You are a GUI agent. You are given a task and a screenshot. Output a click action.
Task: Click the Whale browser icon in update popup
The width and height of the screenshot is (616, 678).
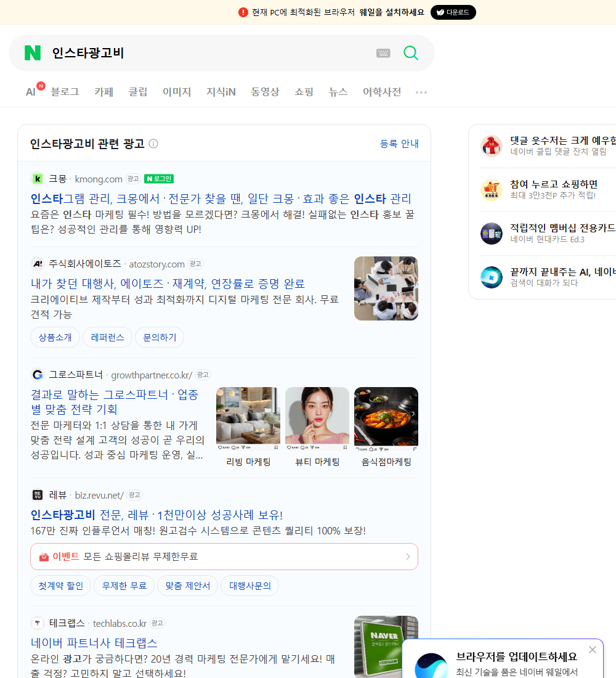coord(431,666)
